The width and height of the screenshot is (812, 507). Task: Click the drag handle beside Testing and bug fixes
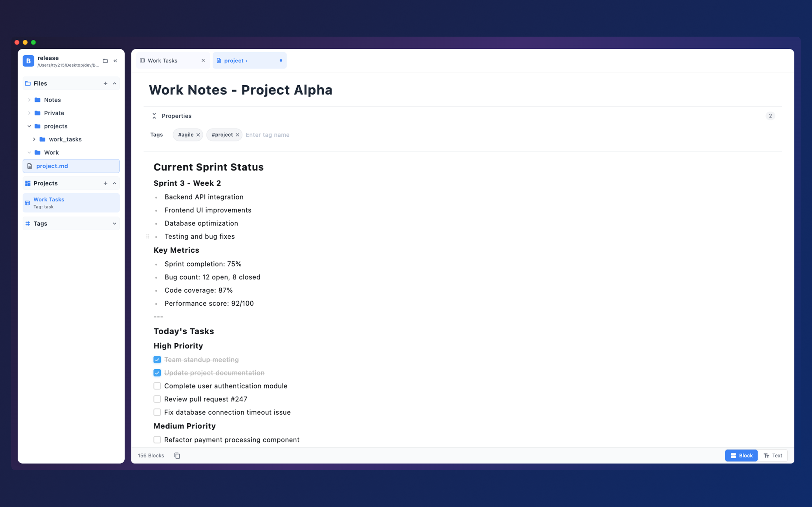coord(148,236)
